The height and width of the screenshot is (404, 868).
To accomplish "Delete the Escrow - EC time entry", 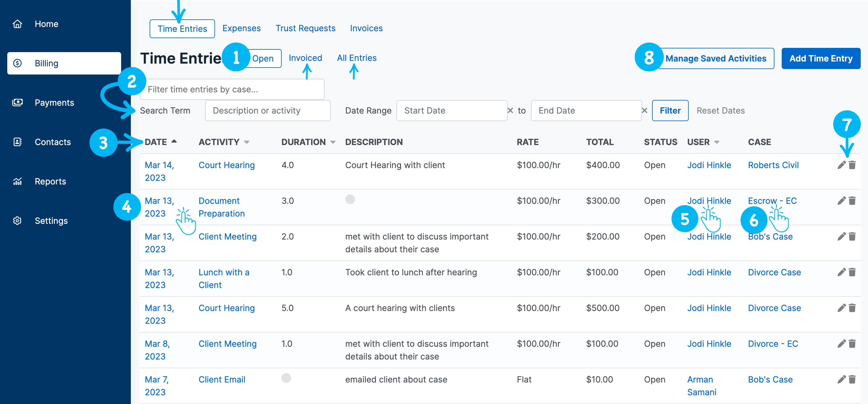I will pyautogui.click(x=852, y=201).
